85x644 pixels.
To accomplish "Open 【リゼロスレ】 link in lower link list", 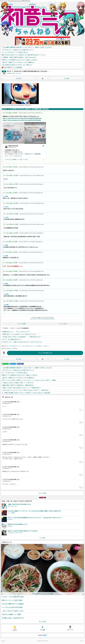I will [x=18, y=383].
